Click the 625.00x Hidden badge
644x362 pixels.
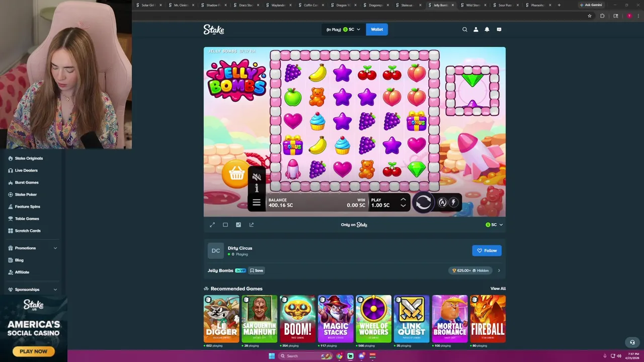click(x=470, y=270)
